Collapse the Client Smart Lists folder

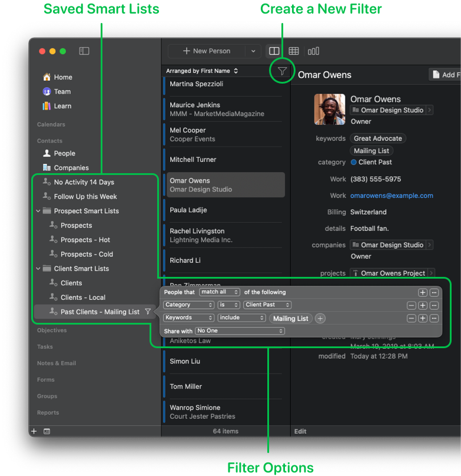click(38, 269)
